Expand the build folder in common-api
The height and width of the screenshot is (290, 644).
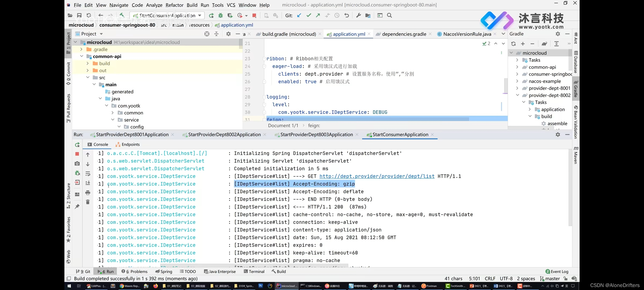click(87, 63)
